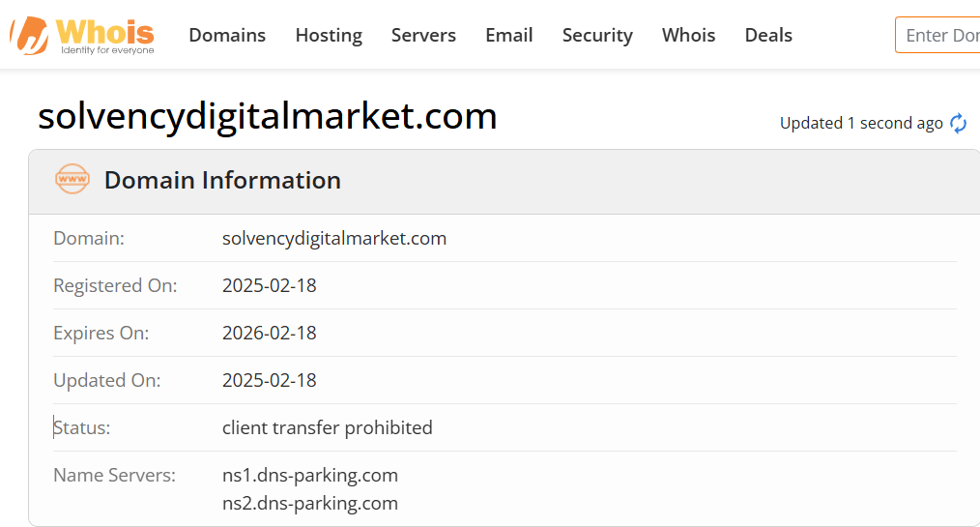980x527 pixels.
Task: Focus the Enter Domain search field
Action: click(x=937, y=35)
